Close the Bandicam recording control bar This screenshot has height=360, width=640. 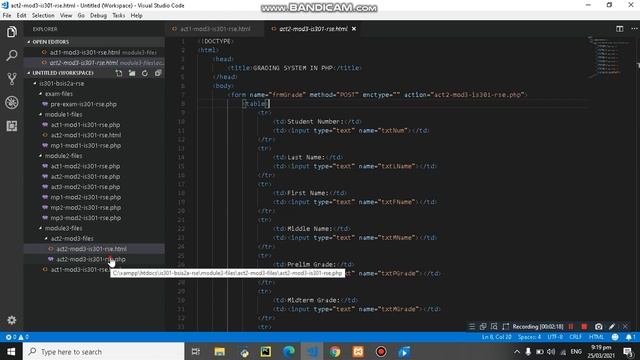tap(625, 327)
